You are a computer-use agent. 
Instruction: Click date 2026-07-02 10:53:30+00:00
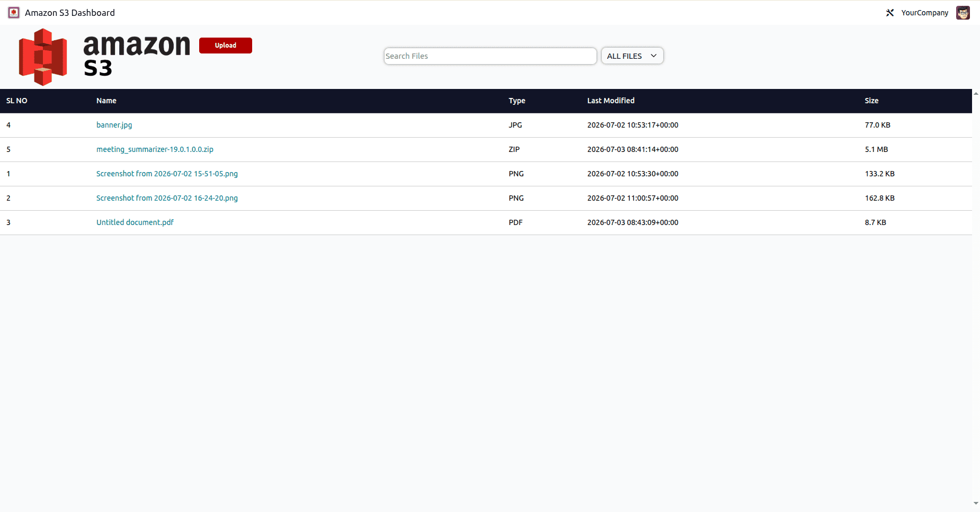(x=633, y=174)
